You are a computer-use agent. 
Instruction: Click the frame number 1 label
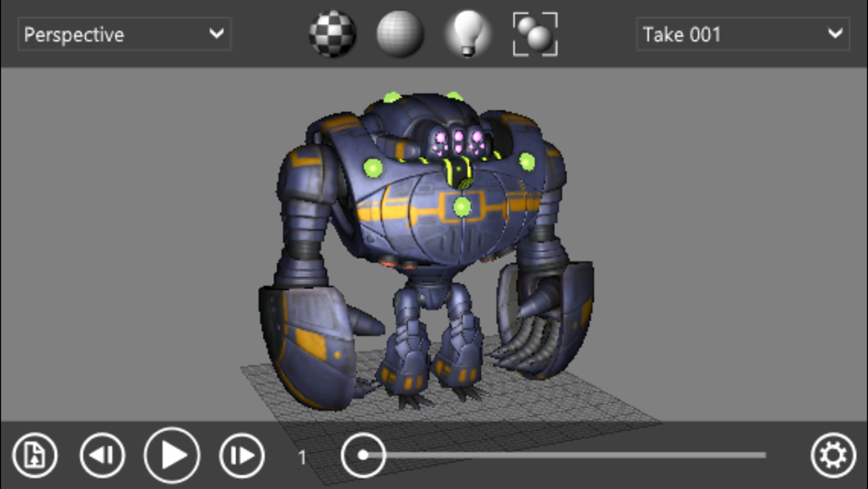coord(302,457)
